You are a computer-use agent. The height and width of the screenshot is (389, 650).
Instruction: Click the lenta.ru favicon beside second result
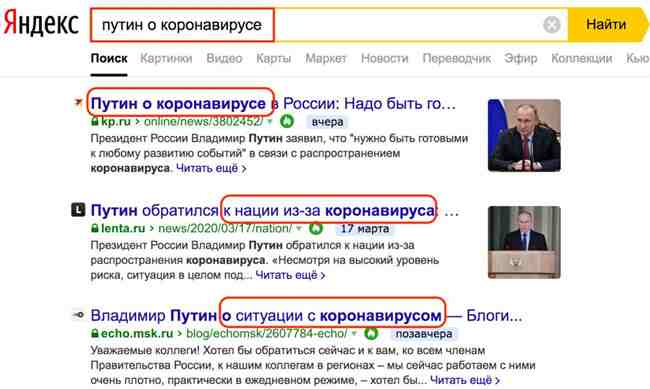[x=78, y=209]
